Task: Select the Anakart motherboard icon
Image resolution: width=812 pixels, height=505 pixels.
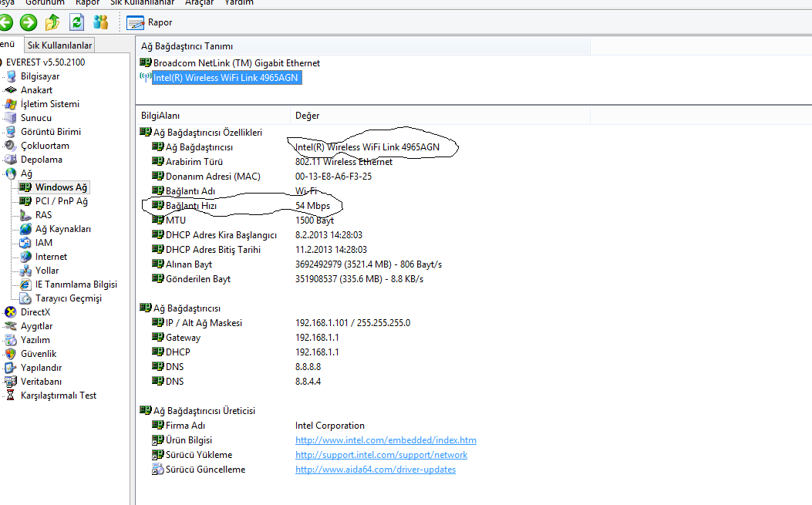Action: 11,90
